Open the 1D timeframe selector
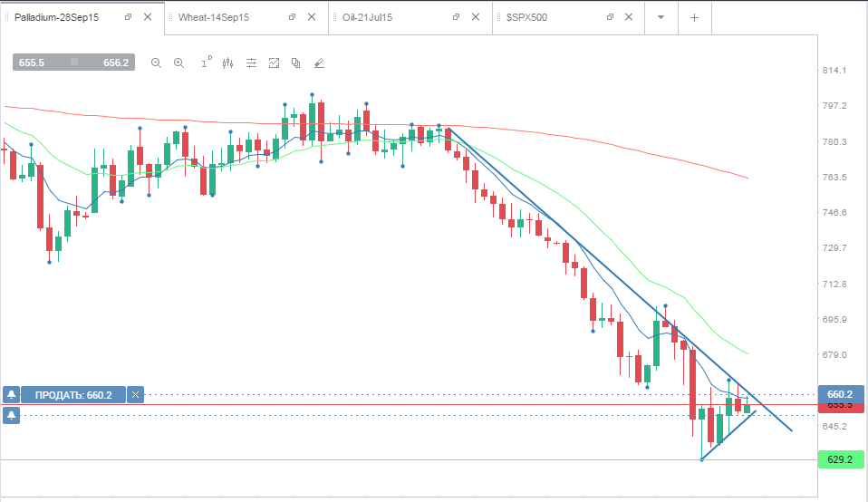The height and width of the screenshot is (502, 868). pyautogui.click(x=206, y=63)
